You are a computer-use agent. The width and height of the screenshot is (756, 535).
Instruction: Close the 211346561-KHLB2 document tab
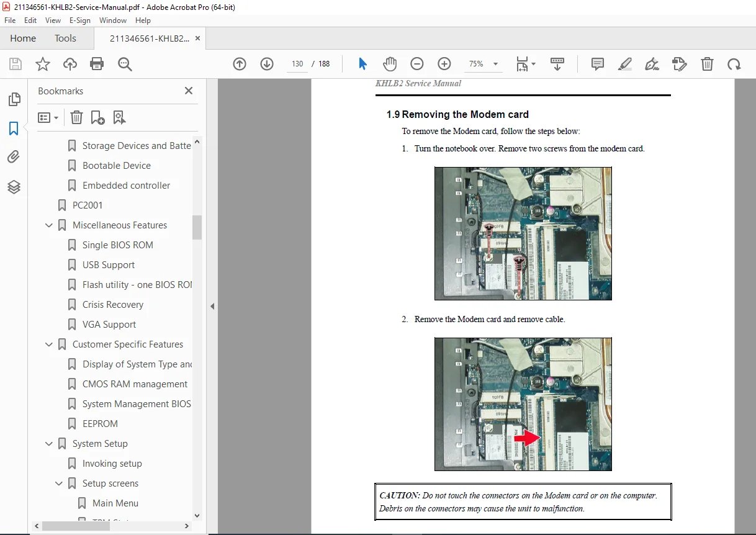(x=198, y=38)
